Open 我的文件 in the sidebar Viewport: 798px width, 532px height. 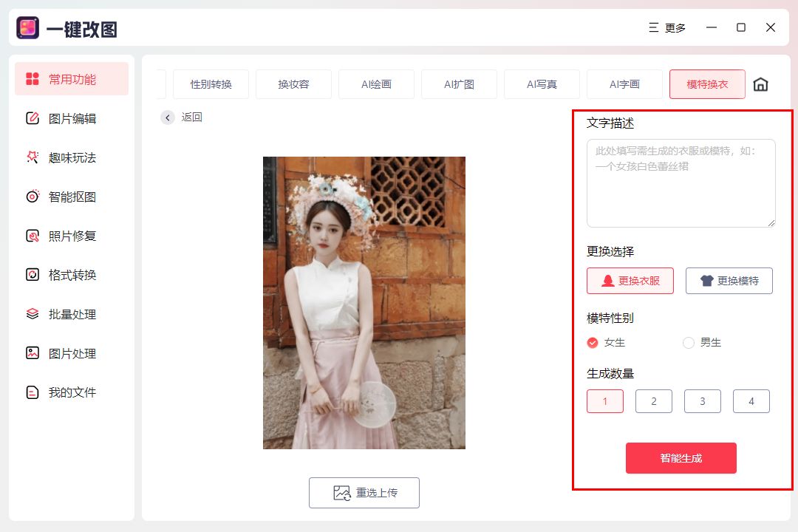tap(71, 392)
